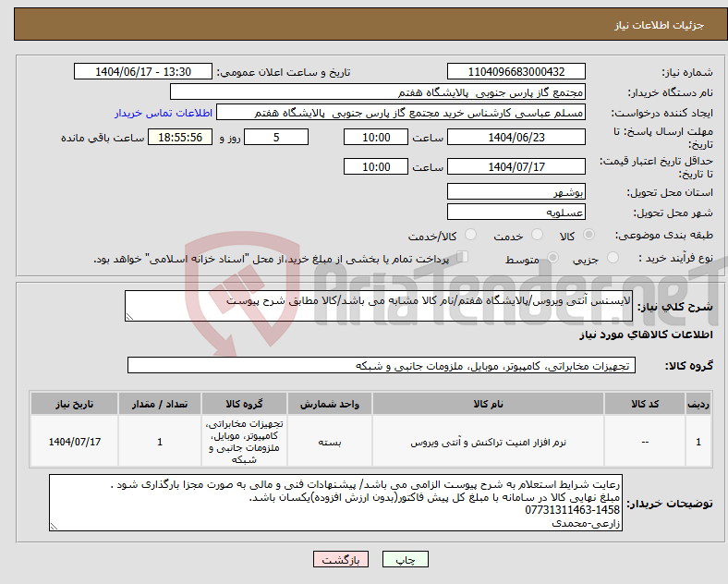
Task: Click the شماره نیاز number field
Action: (516, 71)
